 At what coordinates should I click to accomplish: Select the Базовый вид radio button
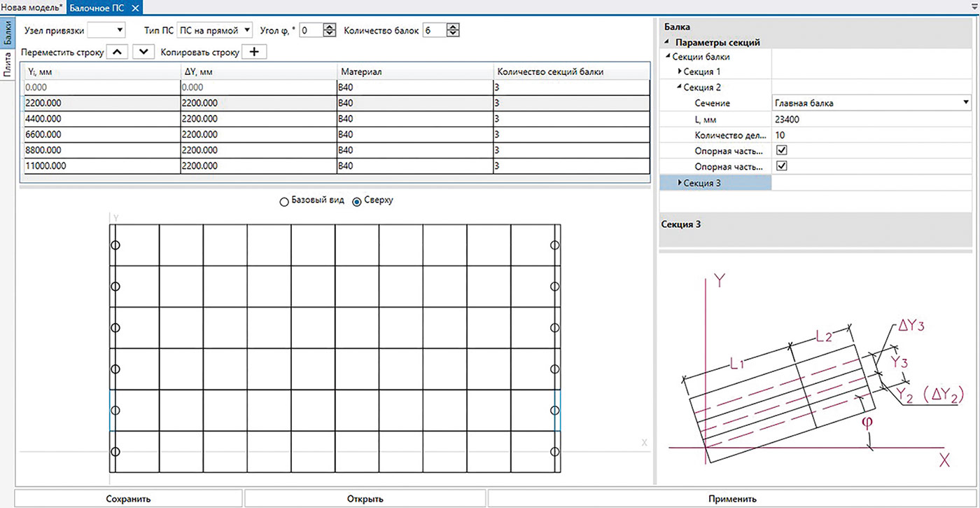284,202
